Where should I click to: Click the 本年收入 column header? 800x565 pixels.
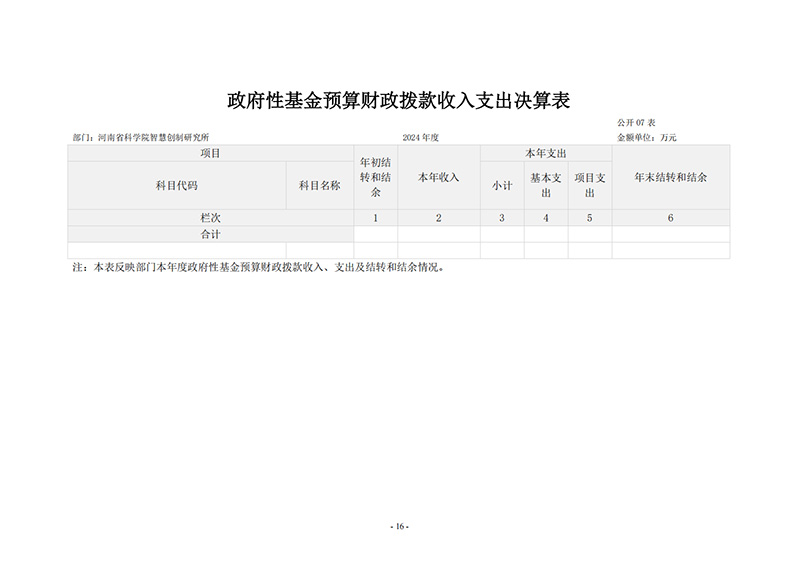(438, 177)
